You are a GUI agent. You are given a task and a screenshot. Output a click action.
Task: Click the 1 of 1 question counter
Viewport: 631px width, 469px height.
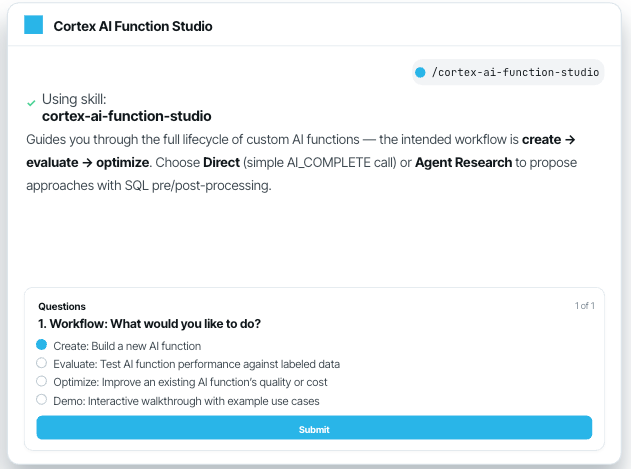pyautogui.click(x=584, y=306)
